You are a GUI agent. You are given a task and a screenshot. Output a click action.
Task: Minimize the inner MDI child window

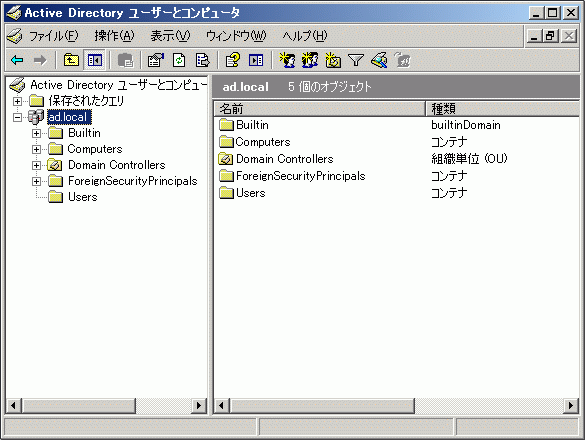(x=534, y=37)
